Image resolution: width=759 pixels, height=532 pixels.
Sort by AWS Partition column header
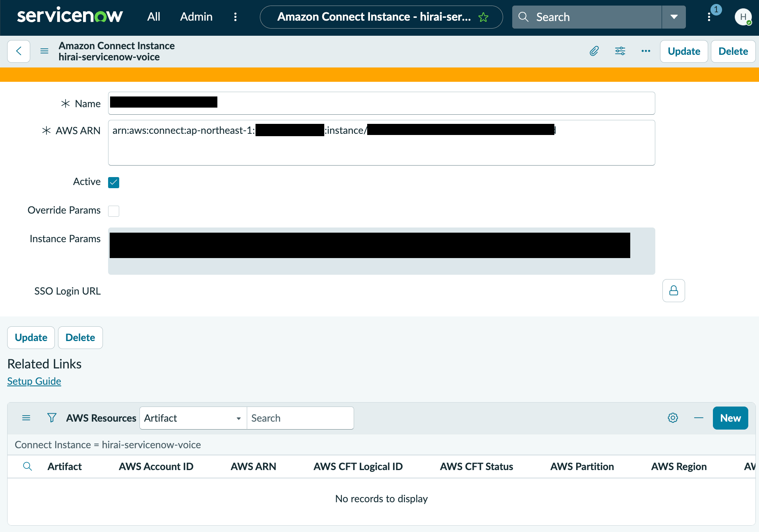coord(582,466)
